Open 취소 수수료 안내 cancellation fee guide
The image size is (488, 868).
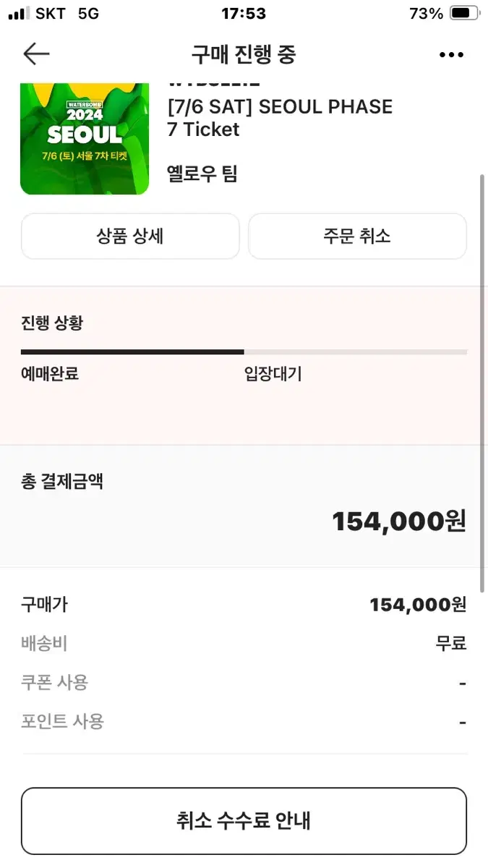point(244,821)
